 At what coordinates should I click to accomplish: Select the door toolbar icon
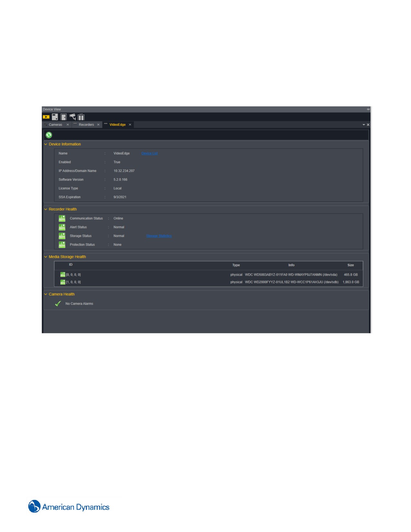pyautogui.click(x=64, y=117)
